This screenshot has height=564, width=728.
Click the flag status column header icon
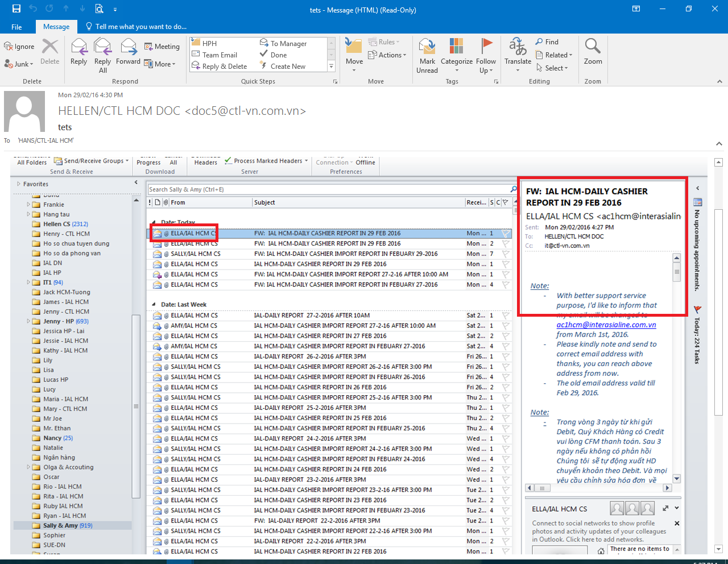[505, 202]
